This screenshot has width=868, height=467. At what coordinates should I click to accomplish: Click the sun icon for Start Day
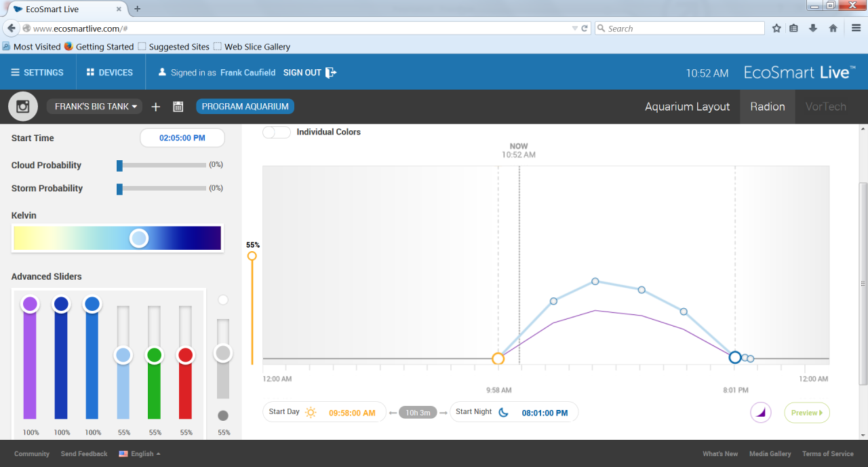[x=311, y=412]
